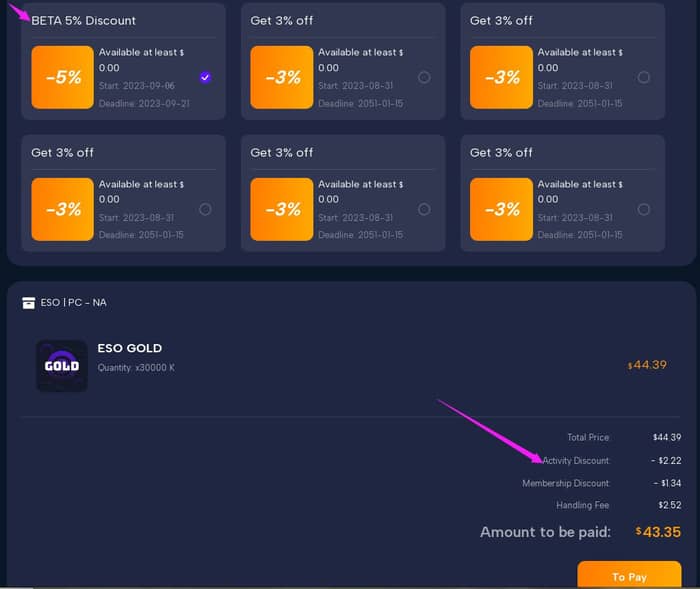Viewport: 700px width, 589px height.
Task: Click the 'Amount to be paid:' label
Action: coord(545,532)
